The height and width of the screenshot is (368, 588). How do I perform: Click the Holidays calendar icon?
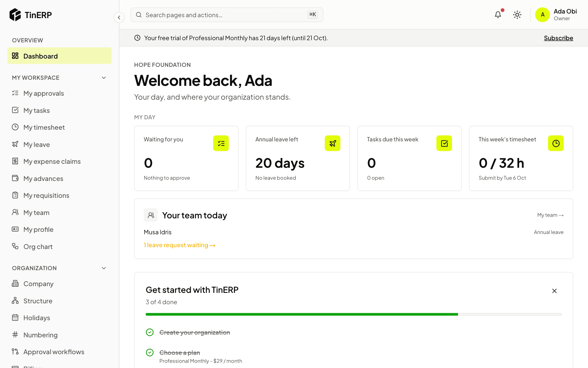tap(15, 317)
